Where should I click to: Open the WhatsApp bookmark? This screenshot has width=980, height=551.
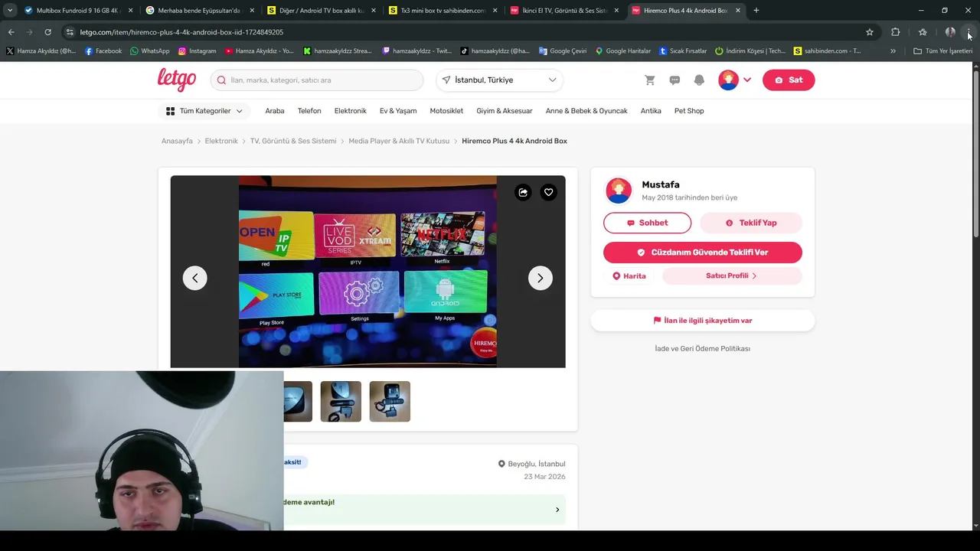pos(150,51)
